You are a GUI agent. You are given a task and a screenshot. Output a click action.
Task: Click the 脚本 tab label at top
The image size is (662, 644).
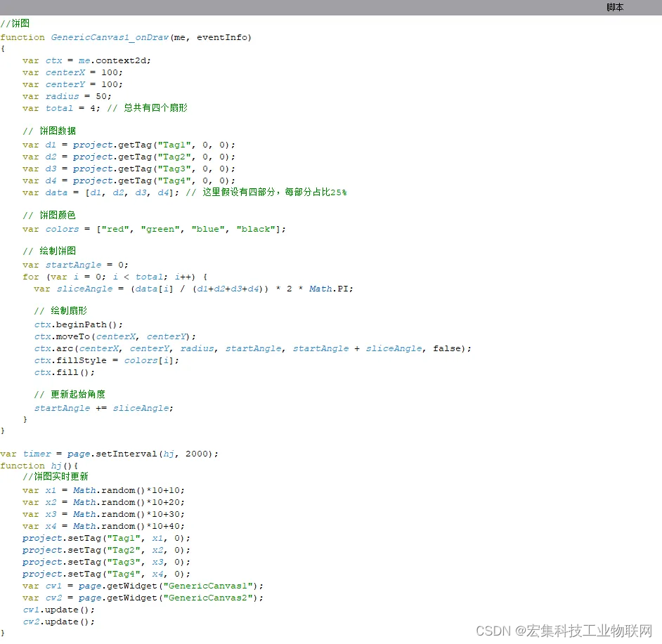click(614, 7)
